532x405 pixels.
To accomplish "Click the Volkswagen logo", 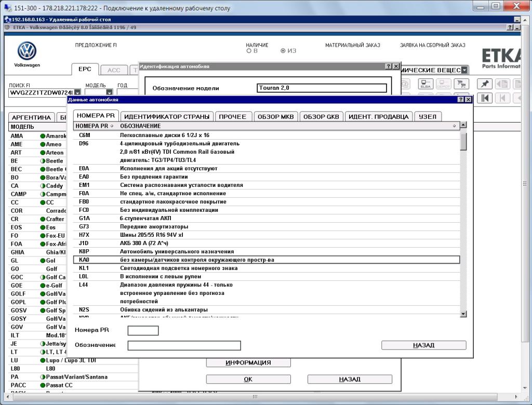I will (27, 51).
